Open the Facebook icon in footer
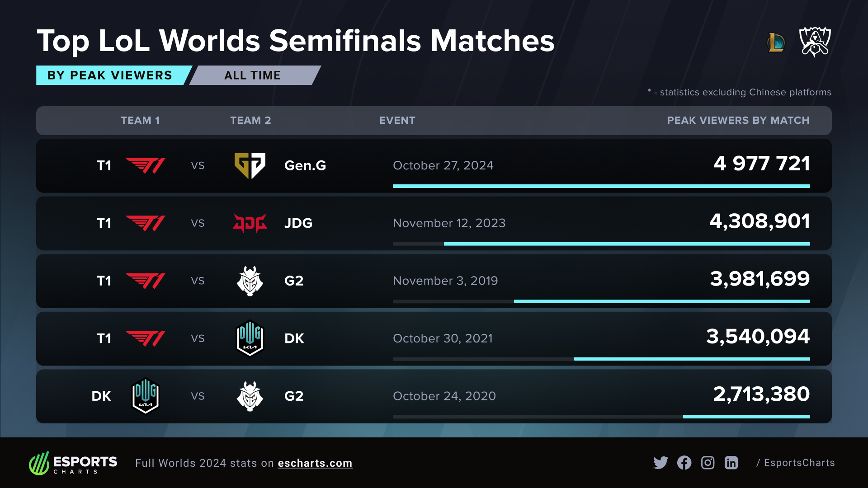Screen dimensions: 868x488 pyautogui.click(x=684, y=463)
